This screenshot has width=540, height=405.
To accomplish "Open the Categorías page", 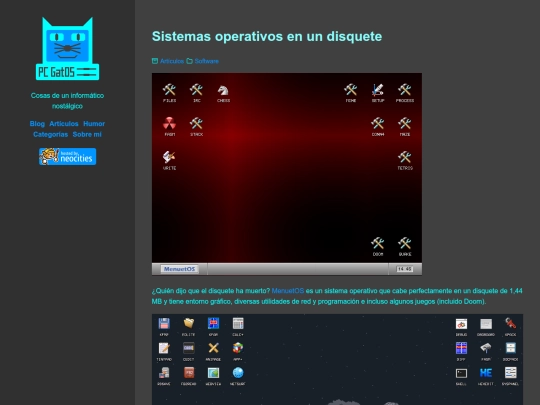I will point(50,134).
